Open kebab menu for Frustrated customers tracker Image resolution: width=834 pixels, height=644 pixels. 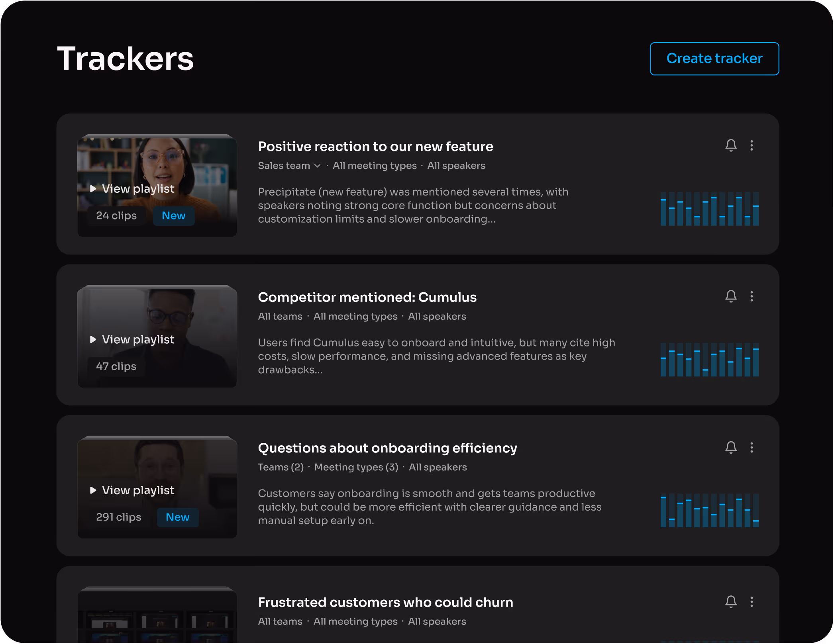pyautogui.click(x=752, y=601)
